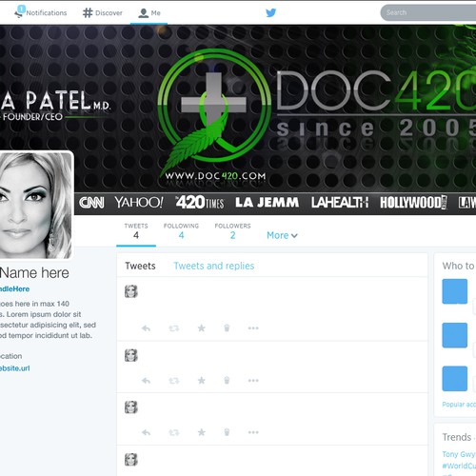This screenshot has height=476, width=476.
Task: Retweet the second tweet
Action: click(x=174, y=381)
